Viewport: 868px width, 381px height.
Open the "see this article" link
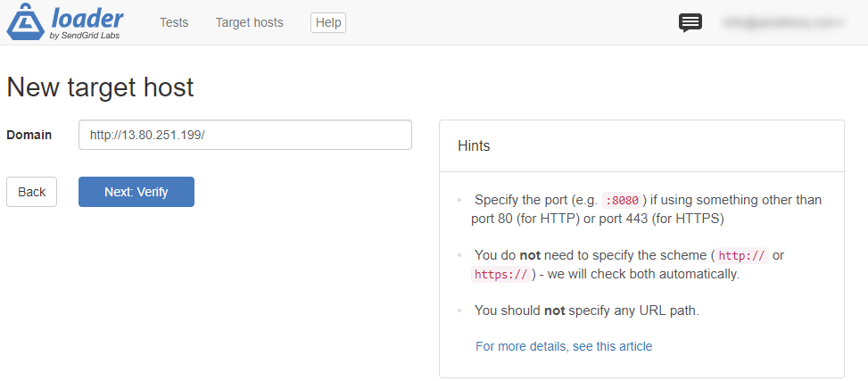click(612, 346)
